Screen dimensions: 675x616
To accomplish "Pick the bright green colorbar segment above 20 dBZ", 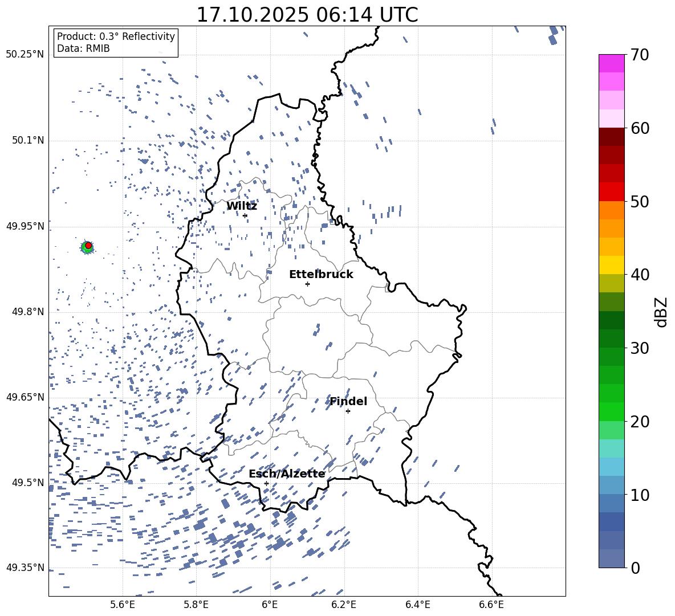I will point(612,411).
